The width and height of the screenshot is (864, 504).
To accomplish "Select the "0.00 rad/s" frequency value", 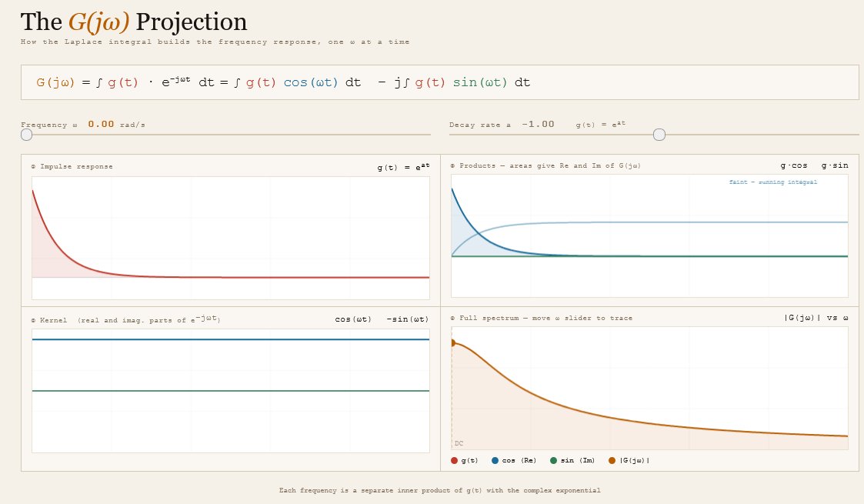I will (x=116, y=125).
